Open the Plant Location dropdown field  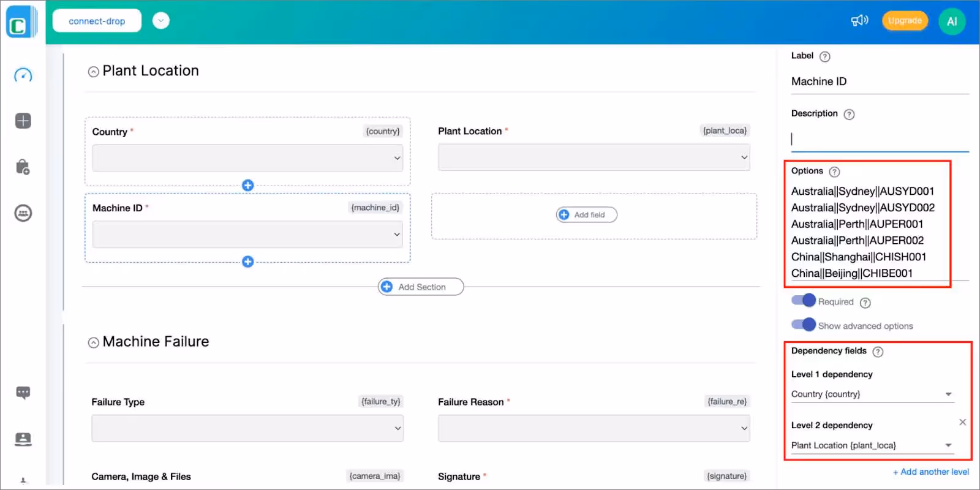point(594,157)
